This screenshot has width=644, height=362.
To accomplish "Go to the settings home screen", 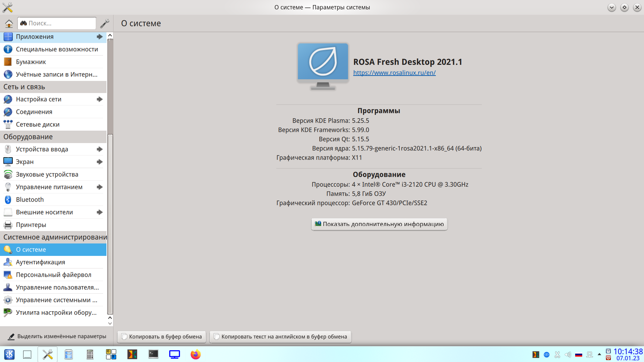I will pos(9,23).
